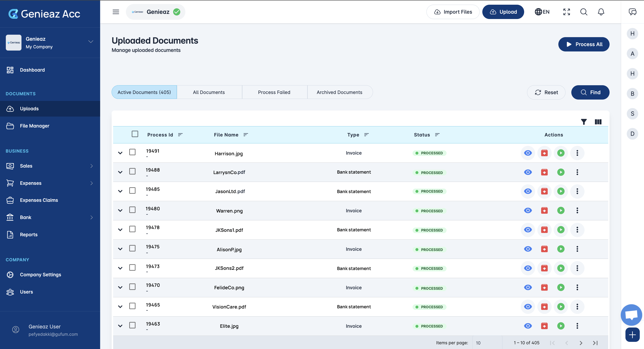
Task: Click the notification bell icon
Action: pos(601,12)
